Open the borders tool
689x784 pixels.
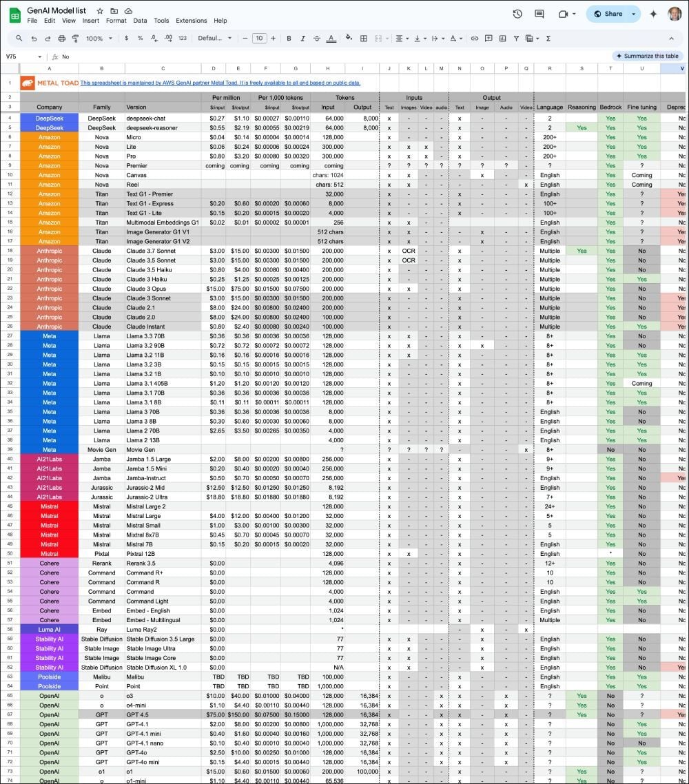coord(364,39)
